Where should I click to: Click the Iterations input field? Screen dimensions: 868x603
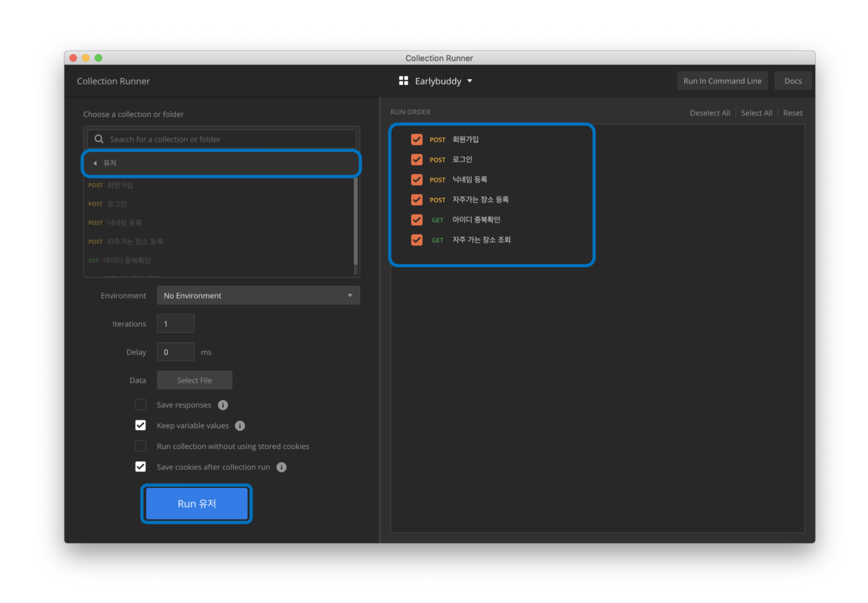pos(175,324)
